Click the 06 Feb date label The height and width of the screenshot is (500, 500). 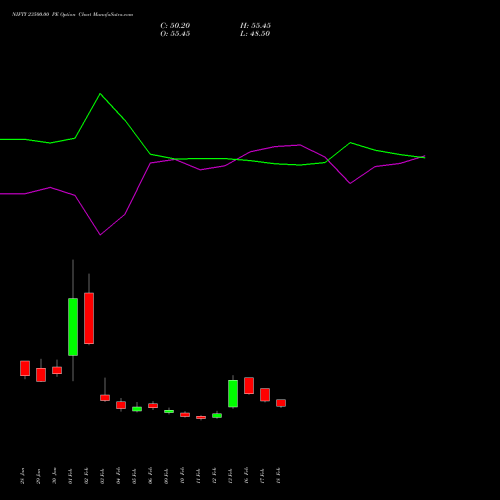tap(150, 476)
